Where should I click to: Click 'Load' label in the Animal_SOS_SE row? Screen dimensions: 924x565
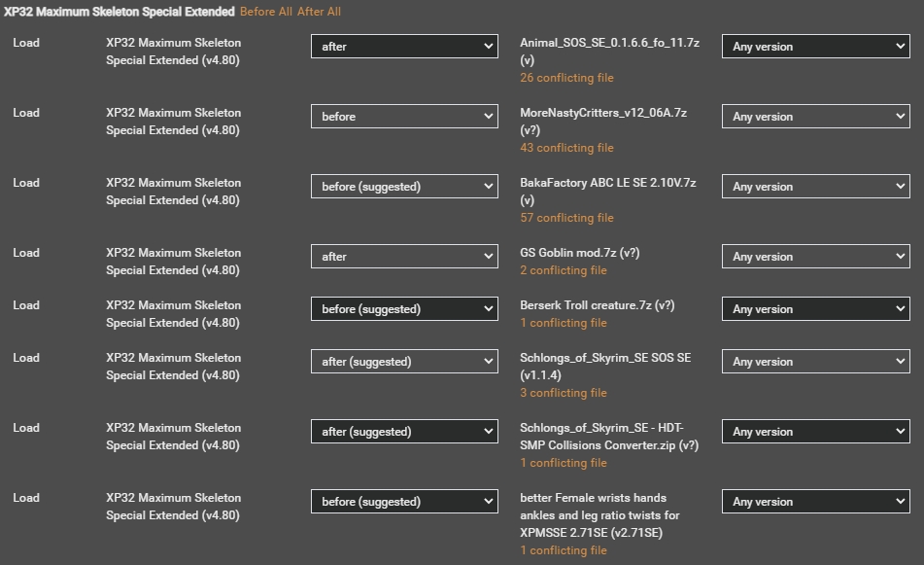click(x=26, y=43)
